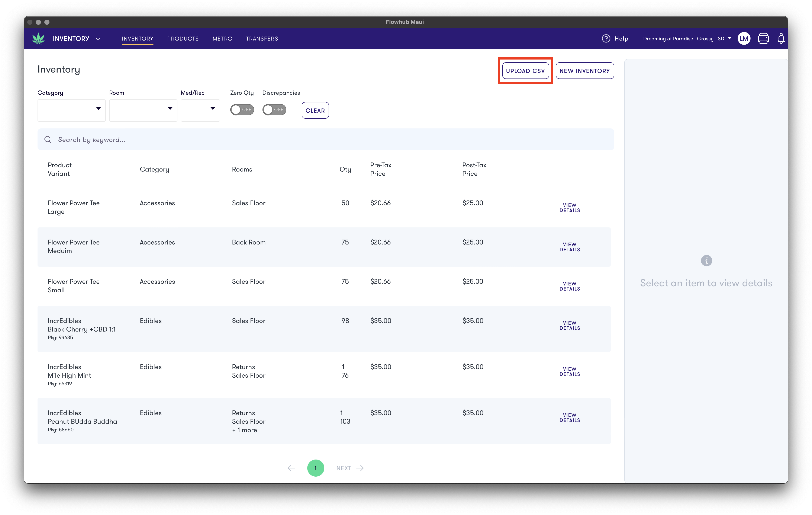Click the printer icon in header

pyautogui.click(x=763, y=38)
